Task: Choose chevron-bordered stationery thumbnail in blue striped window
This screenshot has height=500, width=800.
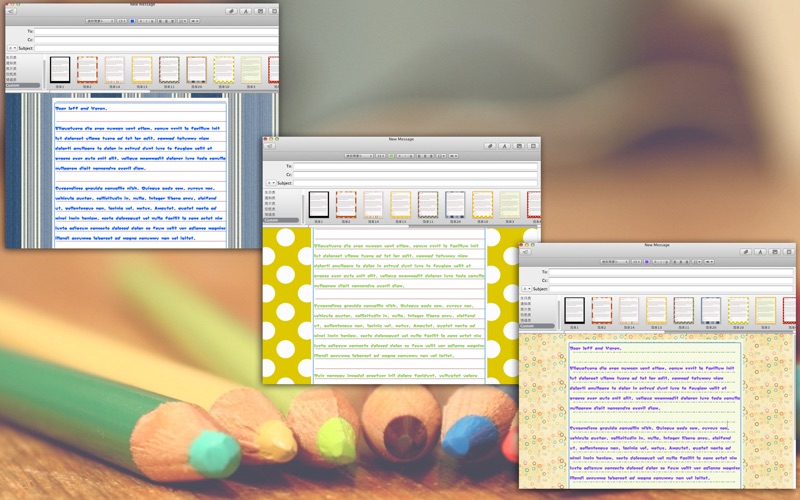Action: [169, 70]
